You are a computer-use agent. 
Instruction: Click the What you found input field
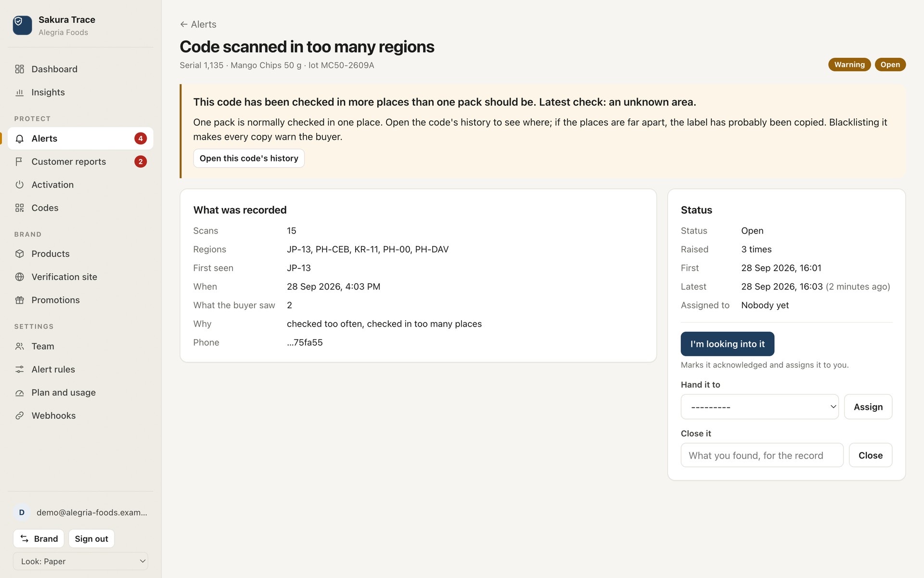(x=762, y=455)
